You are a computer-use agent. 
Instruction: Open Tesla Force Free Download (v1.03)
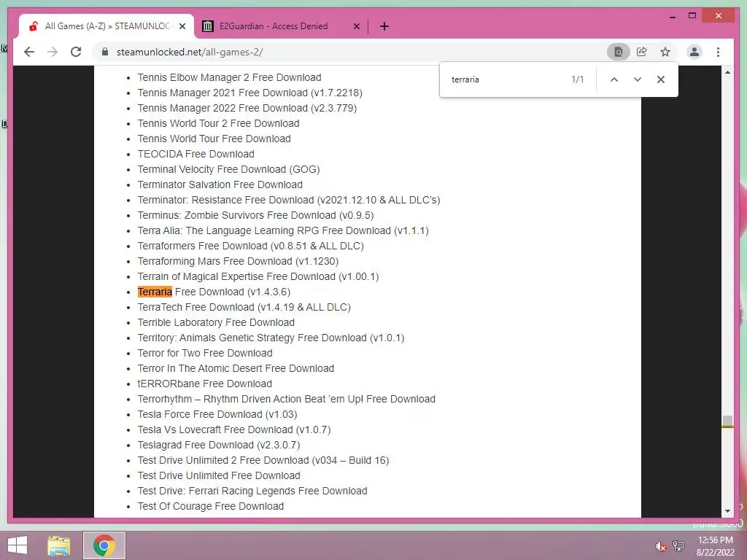217,414
